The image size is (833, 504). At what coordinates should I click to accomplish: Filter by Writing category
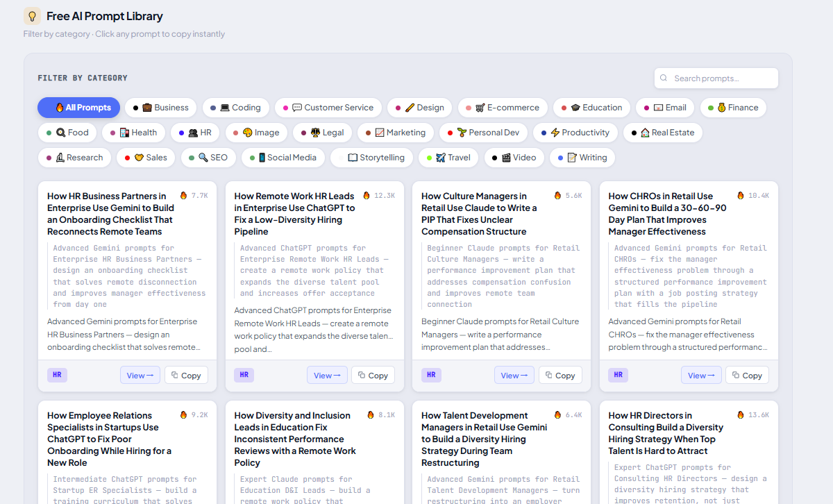coord(582,158)
